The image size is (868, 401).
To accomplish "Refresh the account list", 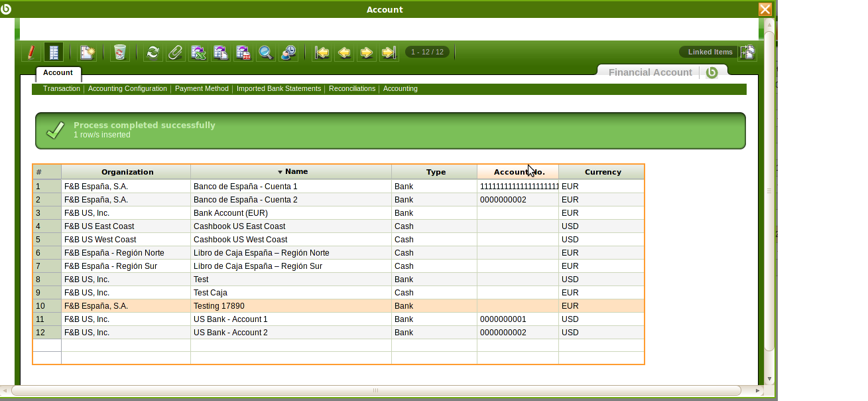I will point(153,52).
